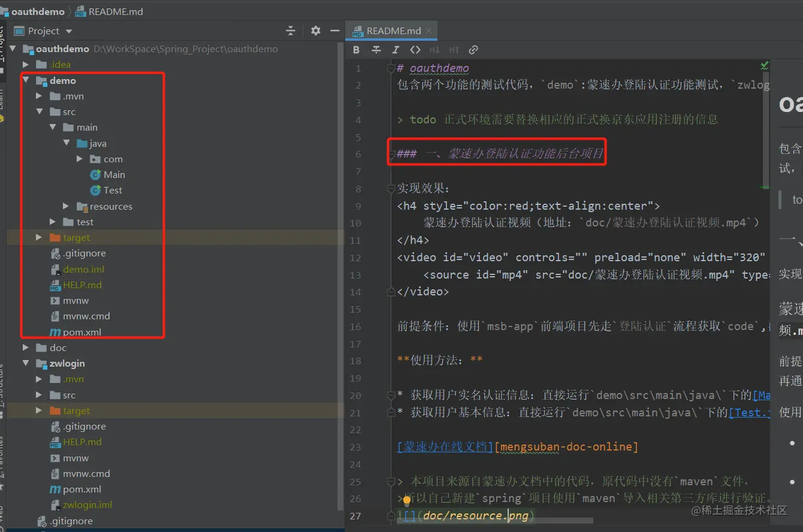
Task: Click the green inspection checkmark indicator
Action: pyautogui.click(x=764, y=65)
